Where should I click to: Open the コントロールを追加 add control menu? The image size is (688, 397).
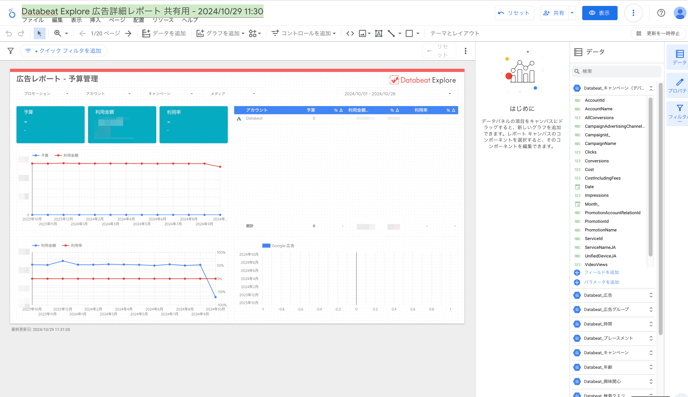click(303, 33)
